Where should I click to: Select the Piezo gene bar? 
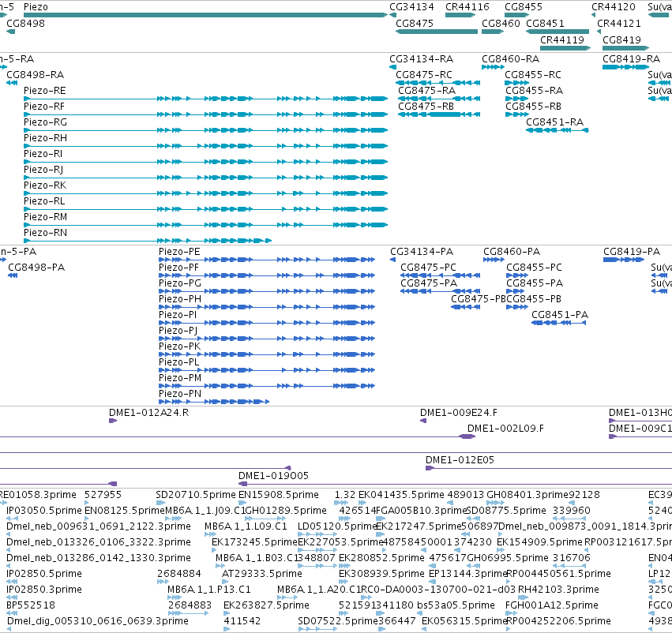(206, 15)
